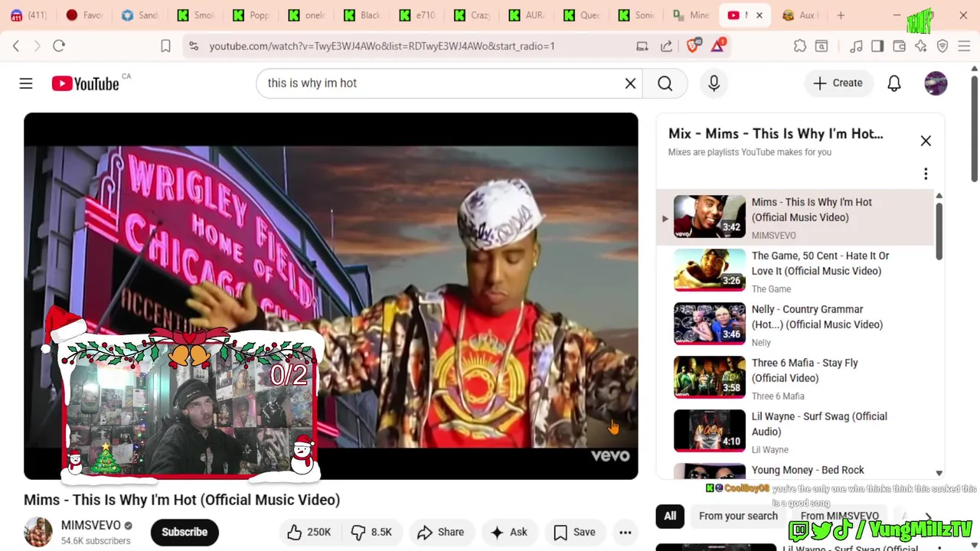Click the install/cast screen icon in address bar

(x=642, y=46)
